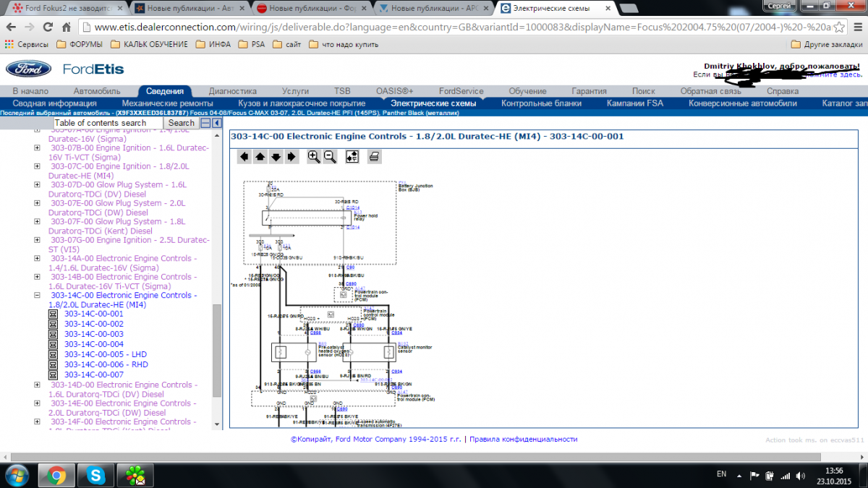Click the diagram icon beside 303-14C-00-003
Image resolution: width=868 pixels, height=488 pixels.
[x=53, y=335]
